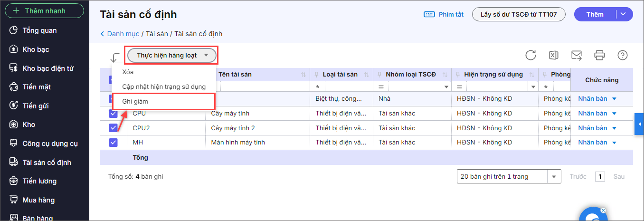Screen dimensions: 644x221
Task: Open the help question mark icon
Action: pos(623,55)
